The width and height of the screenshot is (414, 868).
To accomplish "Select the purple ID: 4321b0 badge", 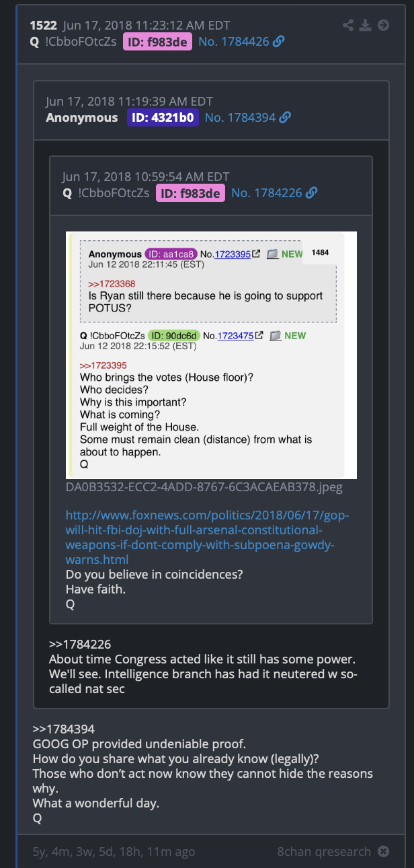I will pyautogui.click(x=163, y=118).
